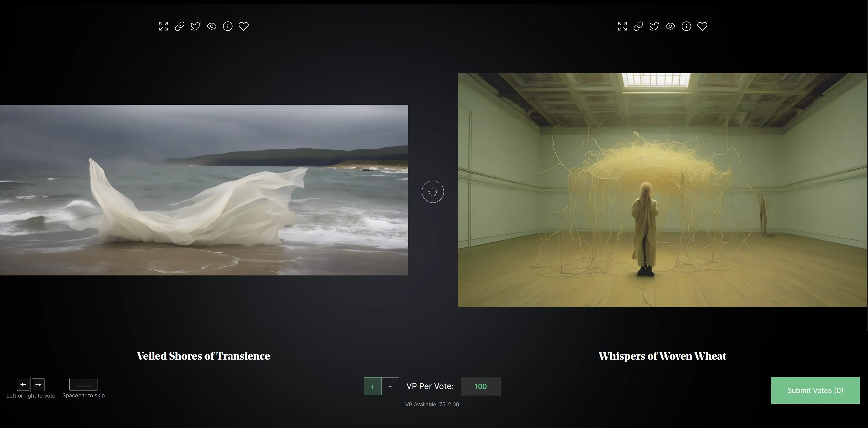Click the center refresh pair button
The height and width of the screenshot is (428, 868).
pos(433,192)
